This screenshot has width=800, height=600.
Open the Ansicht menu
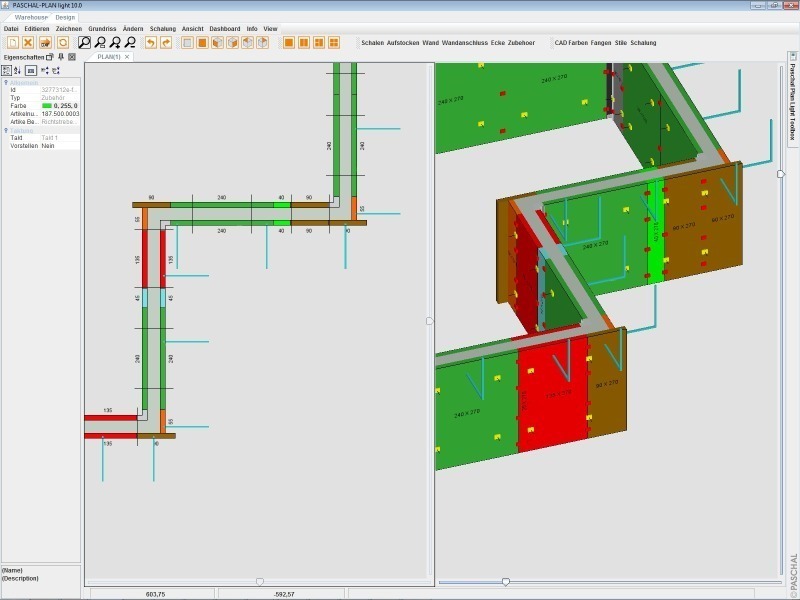[x=193, y=29]
